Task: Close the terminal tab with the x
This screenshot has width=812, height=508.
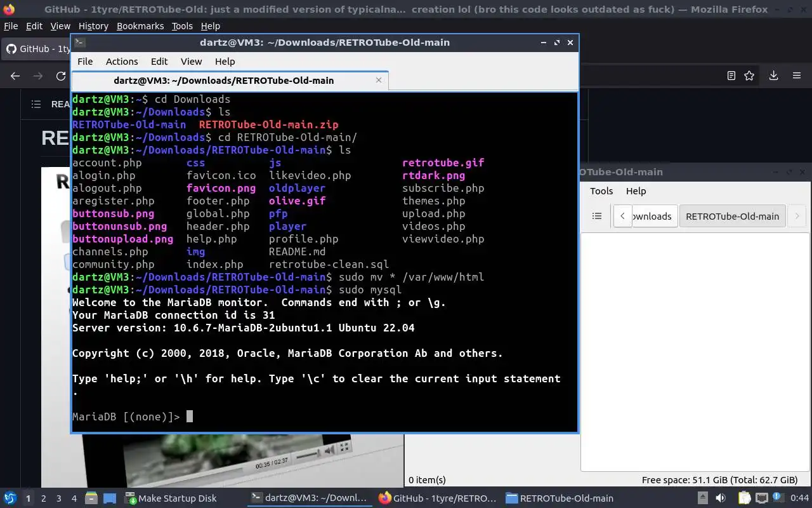Action: coord(379,80)
